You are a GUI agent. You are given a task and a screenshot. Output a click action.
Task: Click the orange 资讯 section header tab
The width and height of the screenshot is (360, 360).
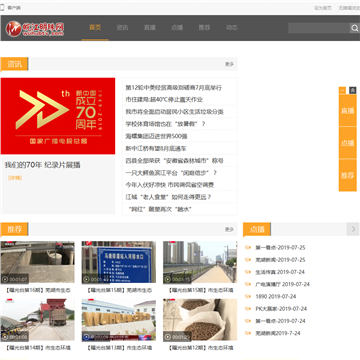(14, 64)
